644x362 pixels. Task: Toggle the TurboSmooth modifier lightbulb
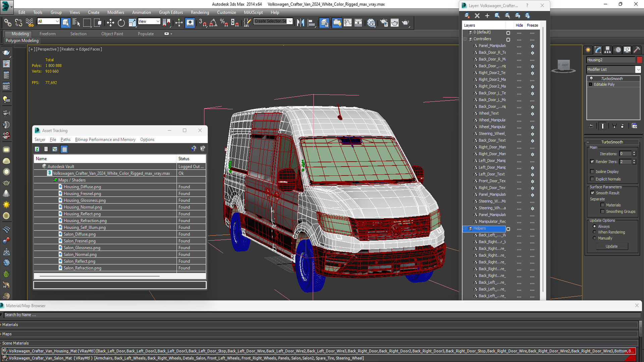[x=591, y=78]
